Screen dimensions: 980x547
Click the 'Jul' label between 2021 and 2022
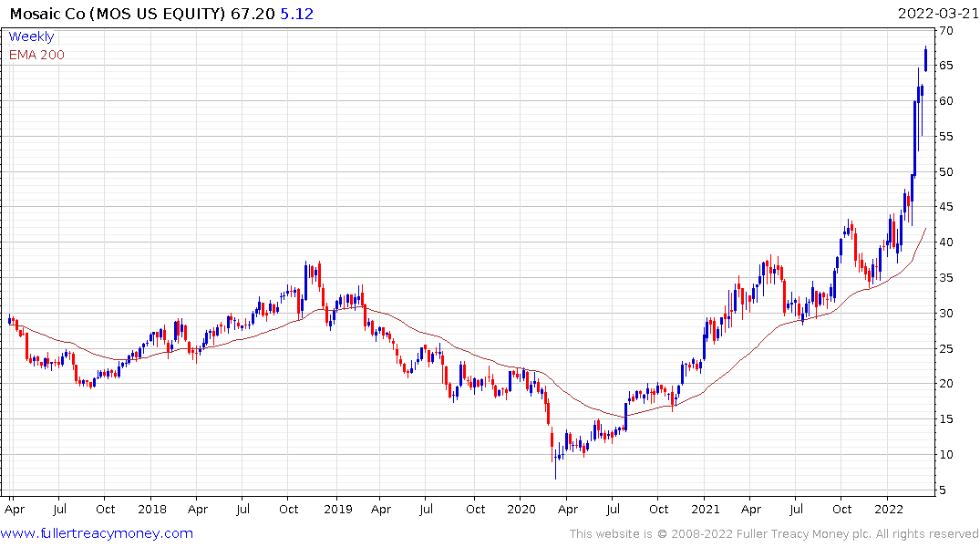[796, 509]
